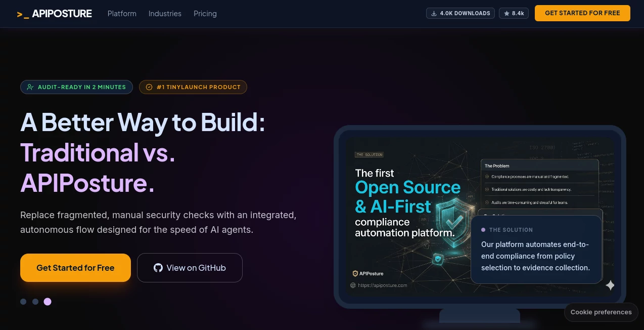Click the star icon next to 8.4k
Screen dimensions: 644x330
(x=507, y=14)
